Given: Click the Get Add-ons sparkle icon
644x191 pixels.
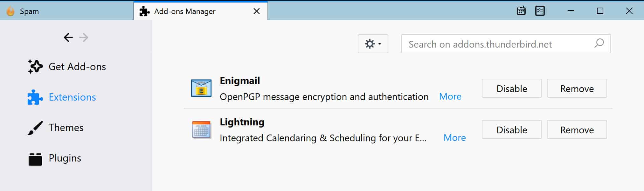Looking at the screenshot, I should click(35, 67).
